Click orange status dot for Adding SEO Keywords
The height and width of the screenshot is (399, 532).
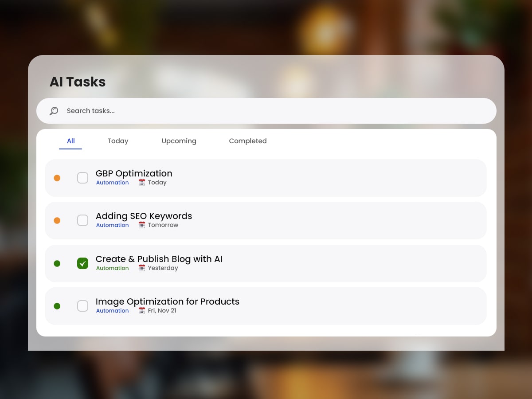(x=57, y=220)
